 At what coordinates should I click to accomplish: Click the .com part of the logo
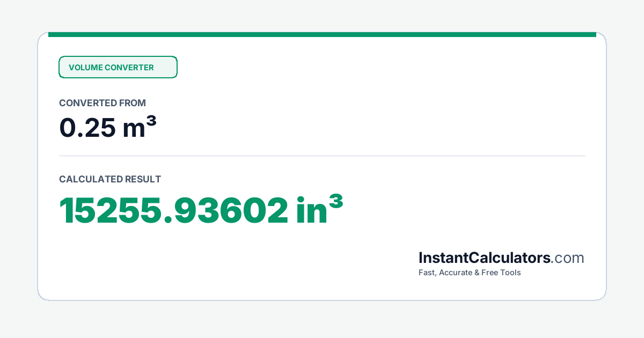pyautogui.click(x=568, y=259)
